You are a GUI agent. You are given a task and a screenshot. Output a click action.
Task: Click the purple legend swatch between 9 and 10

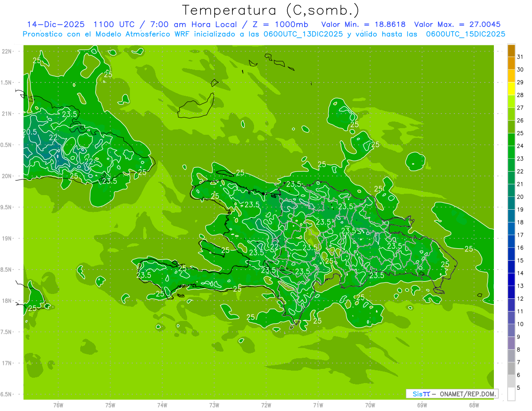click(x=511, y=330)
